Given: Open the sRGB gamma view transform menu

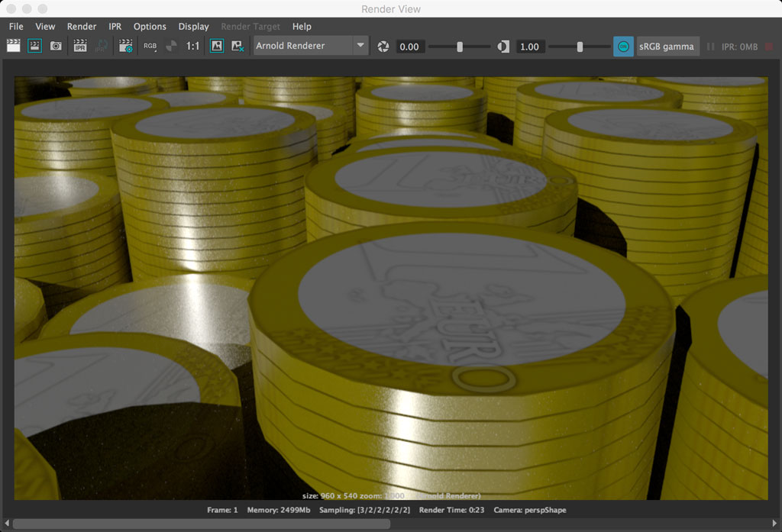Looking at the screenshot, I should (x=667, y=47).
